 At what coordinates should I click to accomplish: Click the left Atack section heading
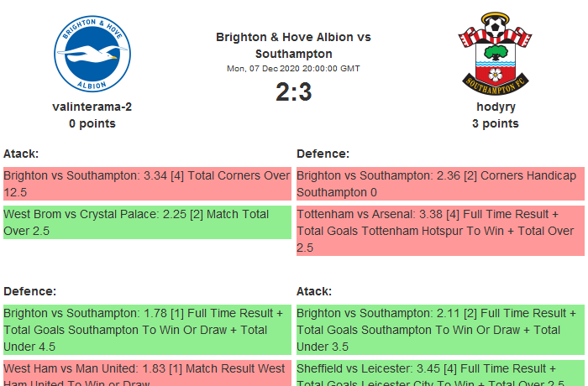[21, 154]
